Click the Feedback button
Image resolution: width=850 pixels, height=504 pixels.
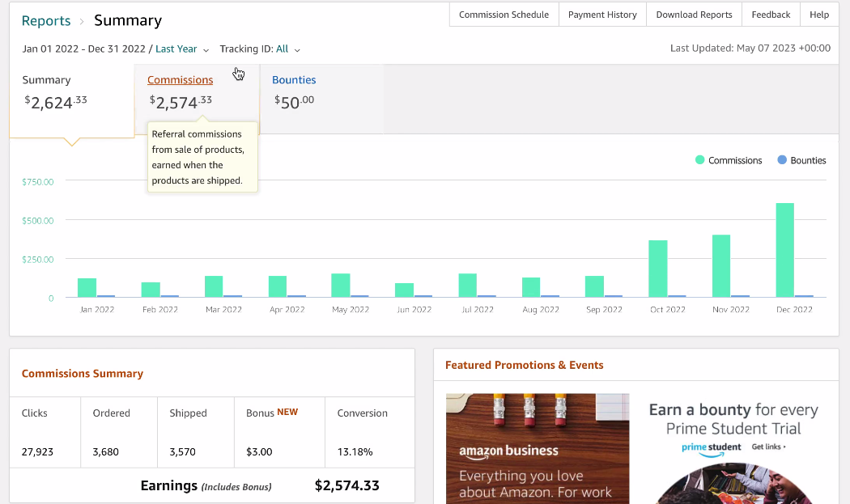771,15
